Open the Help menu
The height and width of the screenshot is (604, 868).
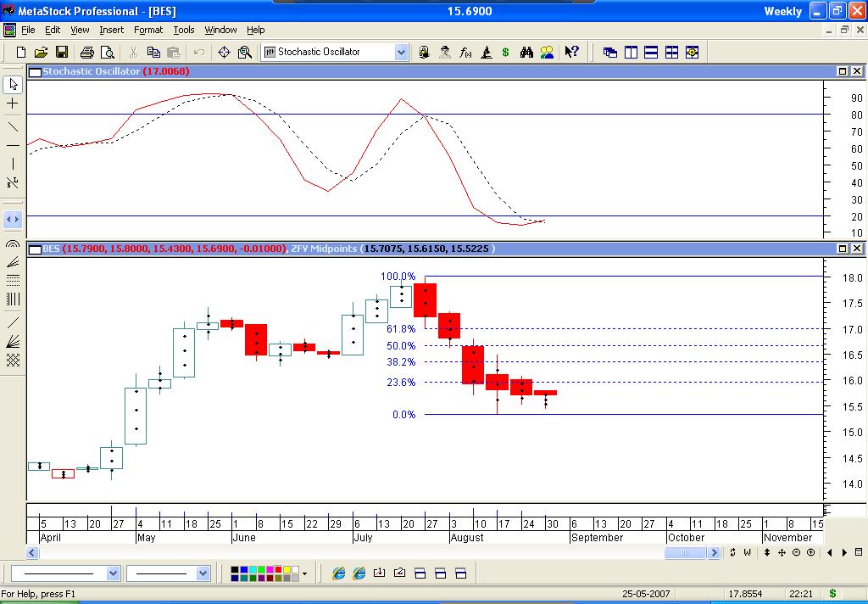coord(256,30)
